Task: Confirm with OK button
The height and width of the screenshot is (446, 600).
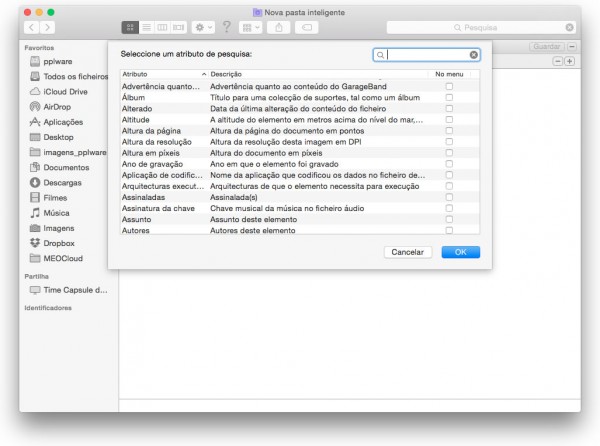Action: tap(460, 252)
